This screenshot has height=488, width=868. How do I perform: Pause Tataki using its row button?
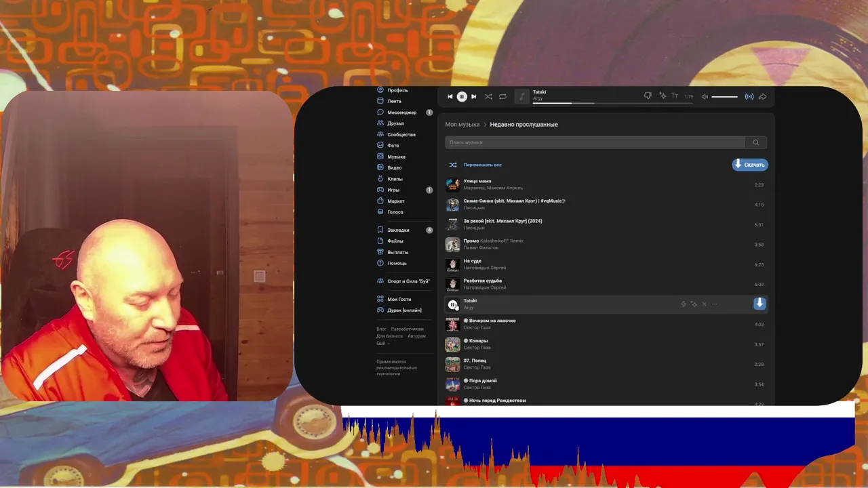coord(453,304)
